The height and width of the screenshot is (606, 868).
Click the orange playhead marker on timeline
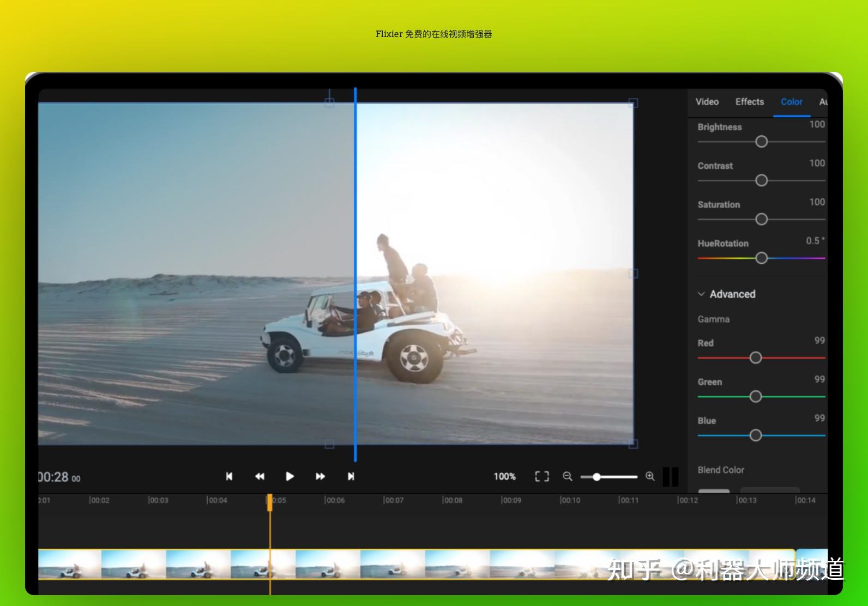click(x=269, y=502)
